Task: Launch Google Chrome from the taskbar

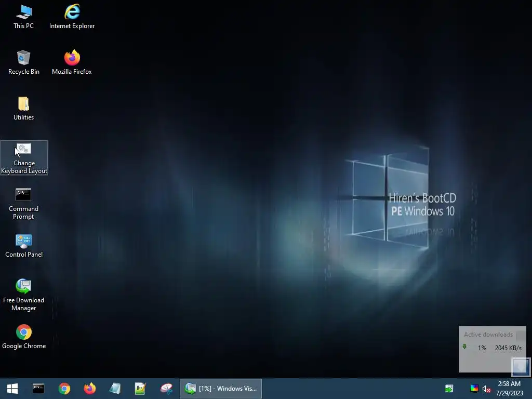Action: pos(64,389)
